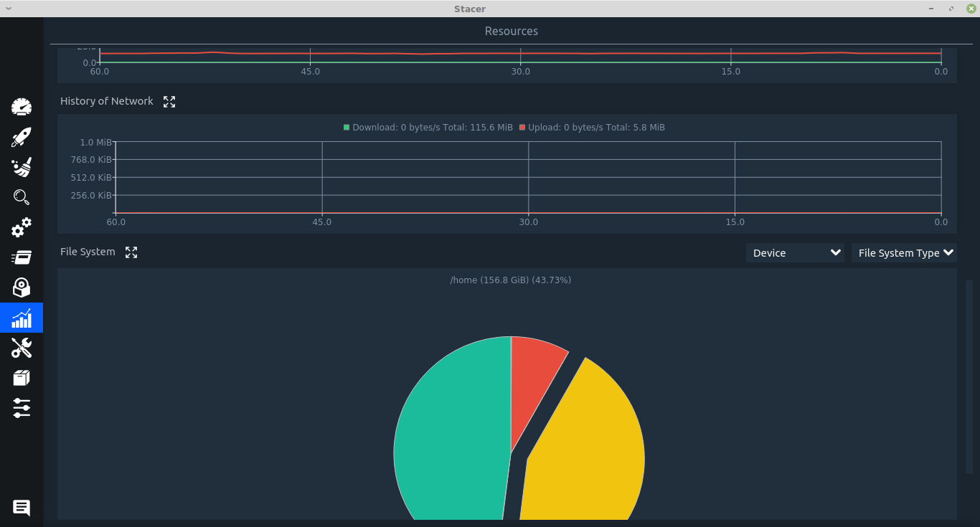Open APT Repository Manager box icon

point(22,378)
